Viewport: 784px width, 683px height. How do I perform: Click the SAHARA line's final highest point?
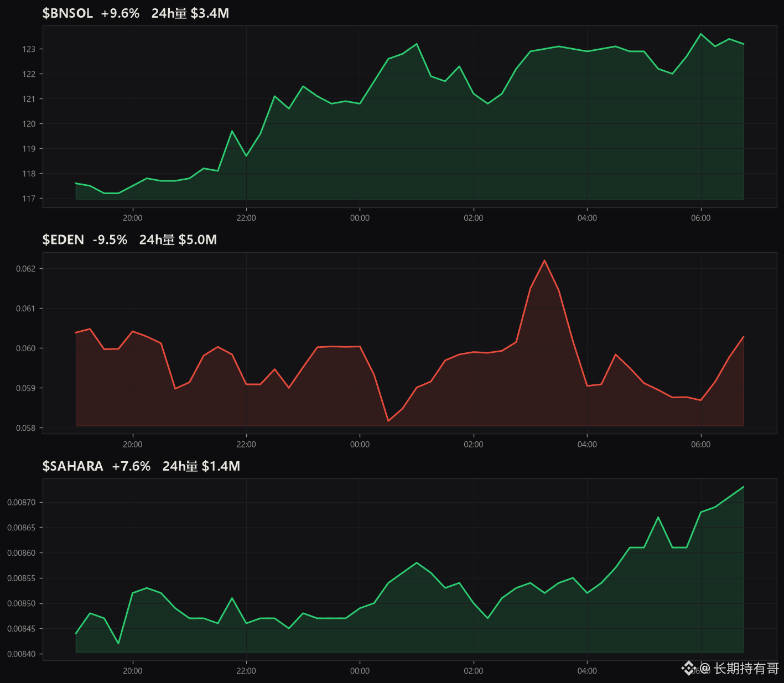(743, 487)
